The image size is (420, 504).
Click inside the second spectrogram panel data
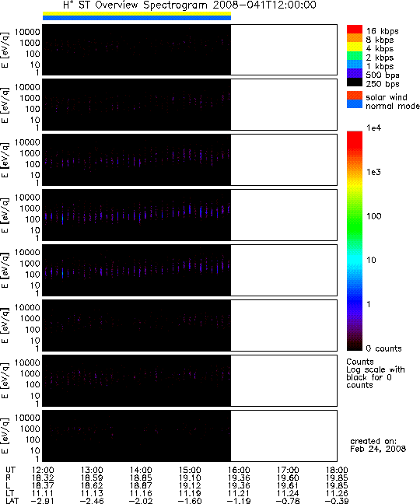(x=137, y=105)
